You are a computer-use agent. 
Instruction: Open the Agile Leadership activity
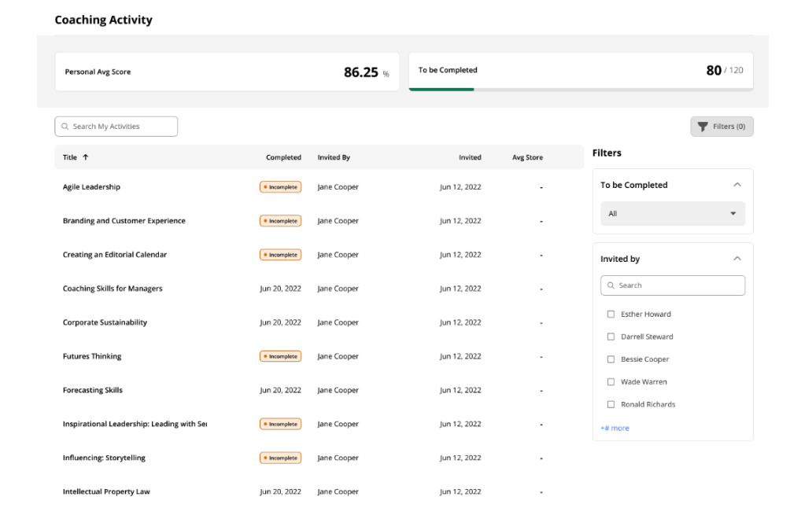click(x=91, y=187)
